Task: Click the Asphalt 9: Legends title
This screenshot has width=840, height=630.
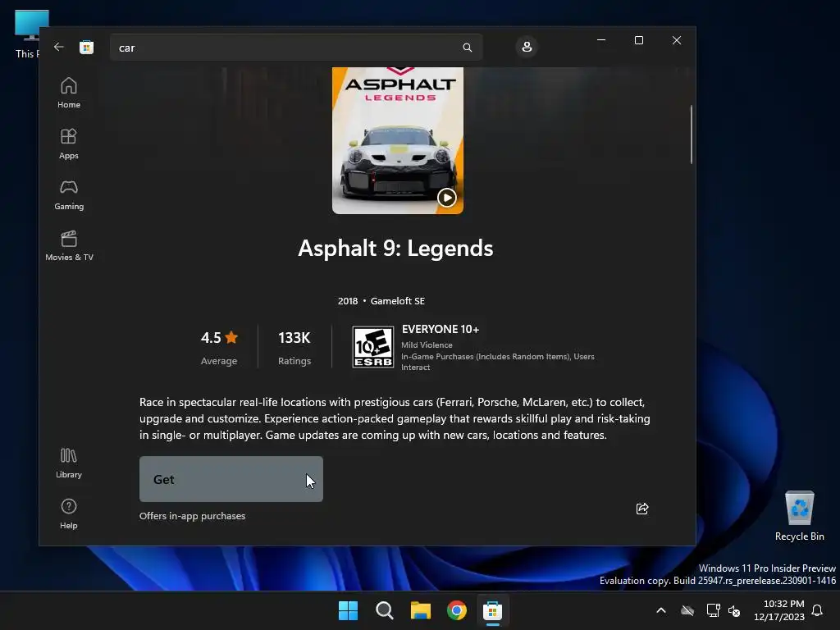Action: click(x=395, y=249)
